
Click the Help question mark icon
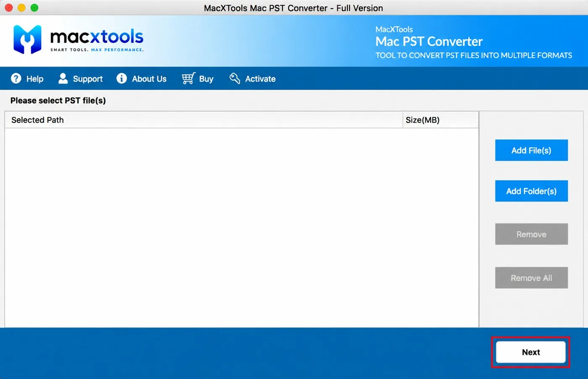16,78
